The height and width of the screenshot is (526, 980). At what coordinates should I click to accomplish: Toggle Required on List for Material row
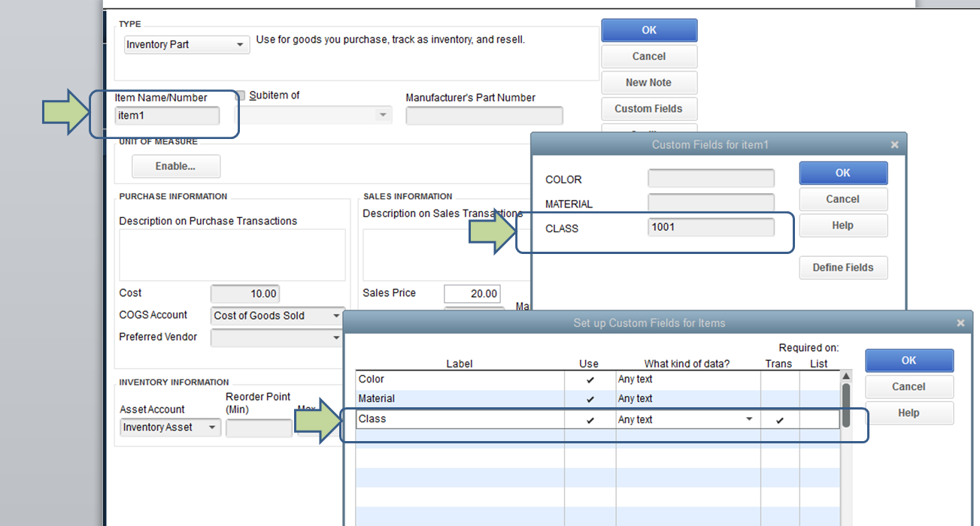click(x=818, y=399)
